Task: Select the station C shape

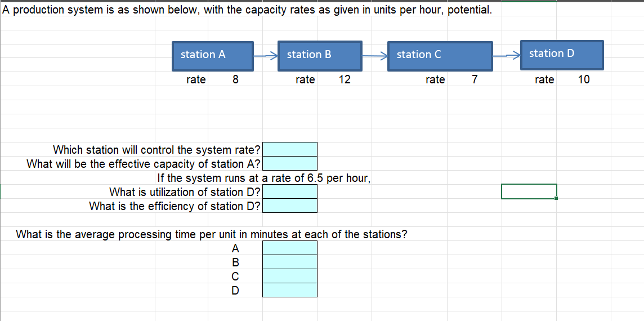Action: pyautogui.click(x=440, y=56)
